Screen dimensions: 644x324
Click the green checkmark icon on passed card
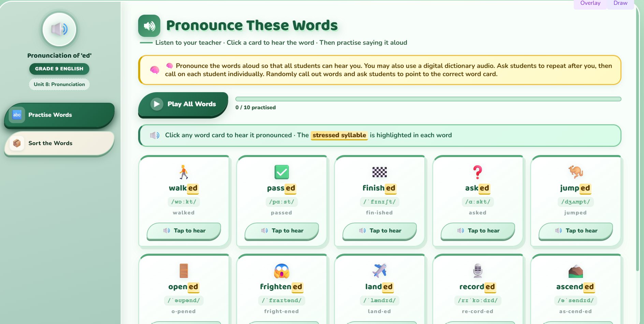[282, 172]
